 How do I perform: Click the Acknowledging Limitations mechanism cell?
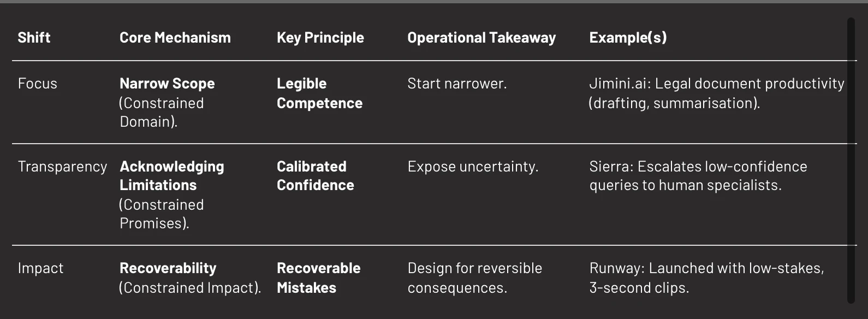click(171, 194)
